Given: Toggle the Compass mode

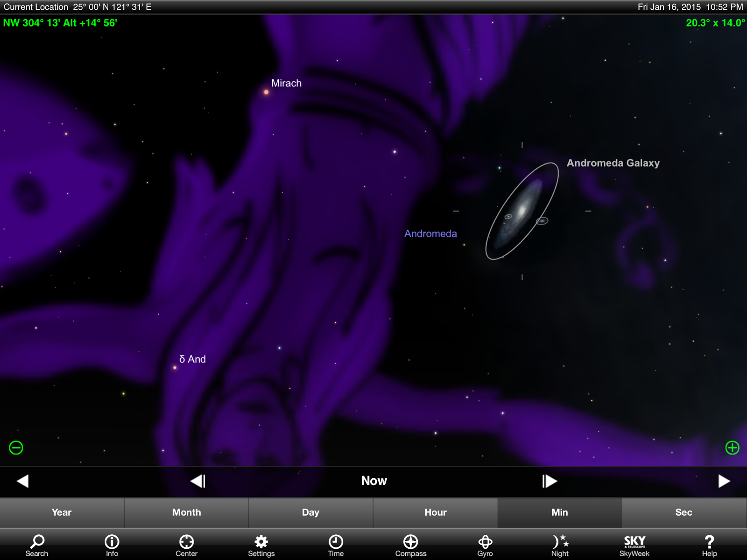Looking at the screenshot, I should (x=410, y=546).
